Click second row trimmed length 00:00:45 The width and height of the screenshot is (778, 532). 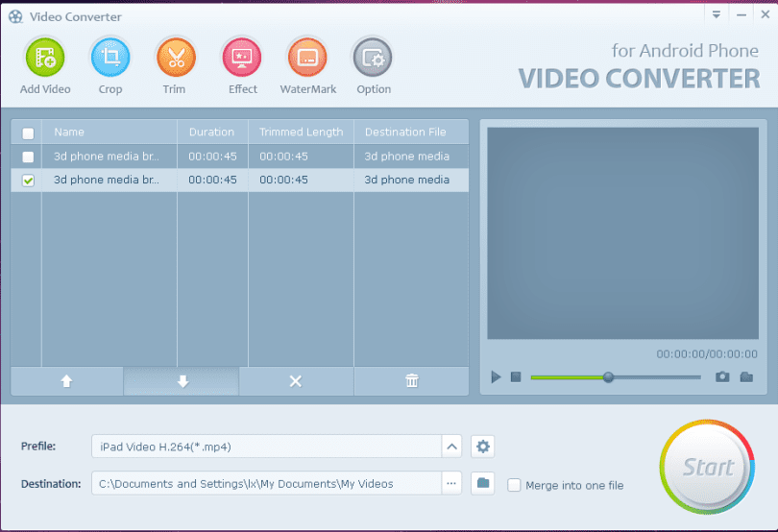point(283,180)
